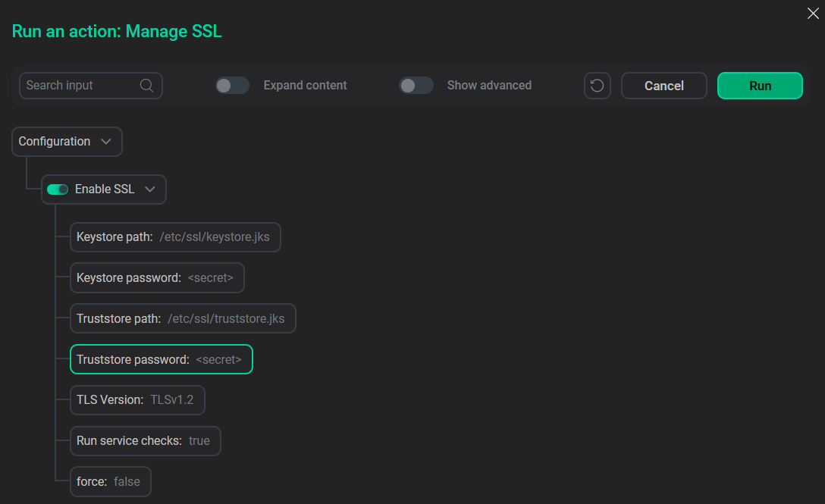This screenshot has height=504, width=825.
Task: Click the Show advanced label
Action: point(489,85)
